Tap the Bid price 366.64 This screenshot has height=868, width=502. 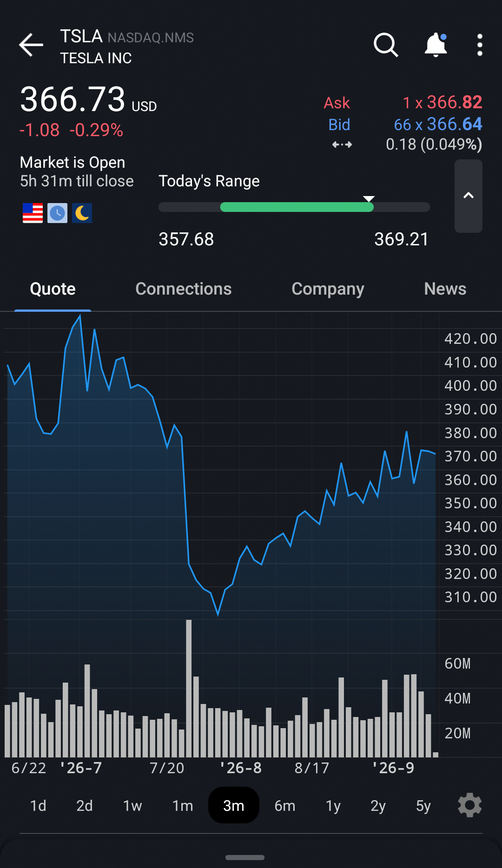pyautogui.click(x=455, y=124)
